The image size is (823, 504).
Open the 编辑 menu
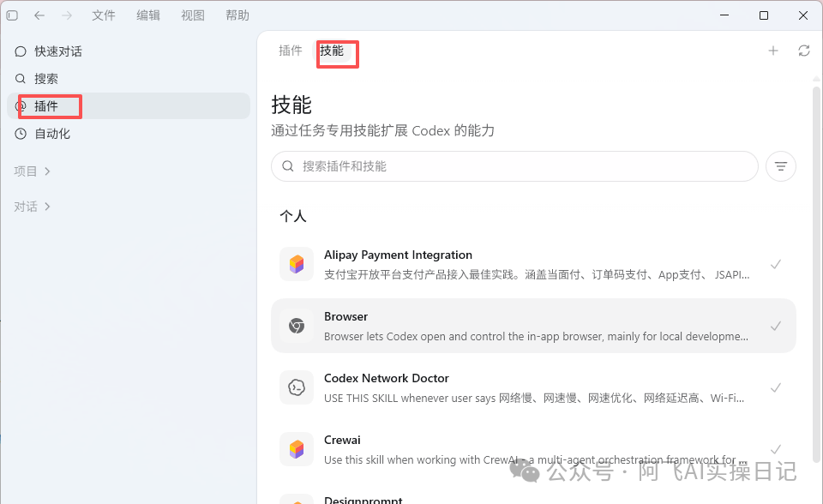click(x=148, y=15)
